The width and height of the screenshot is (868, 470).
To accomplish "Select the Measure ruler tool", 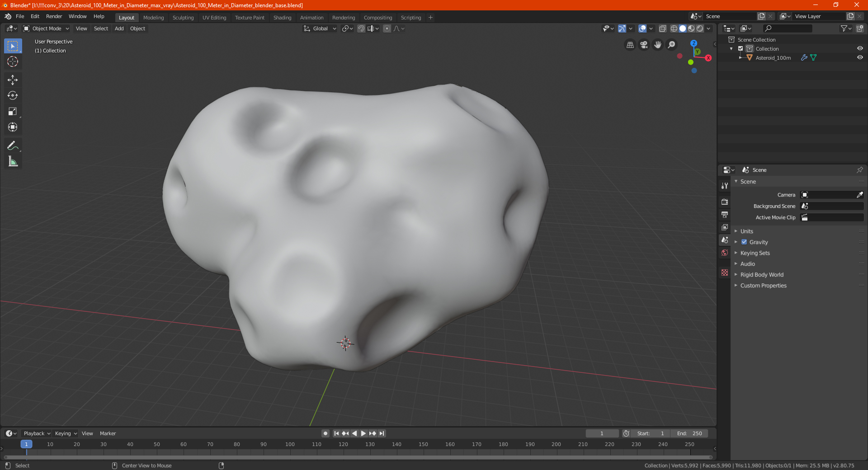I will (13, 161).
